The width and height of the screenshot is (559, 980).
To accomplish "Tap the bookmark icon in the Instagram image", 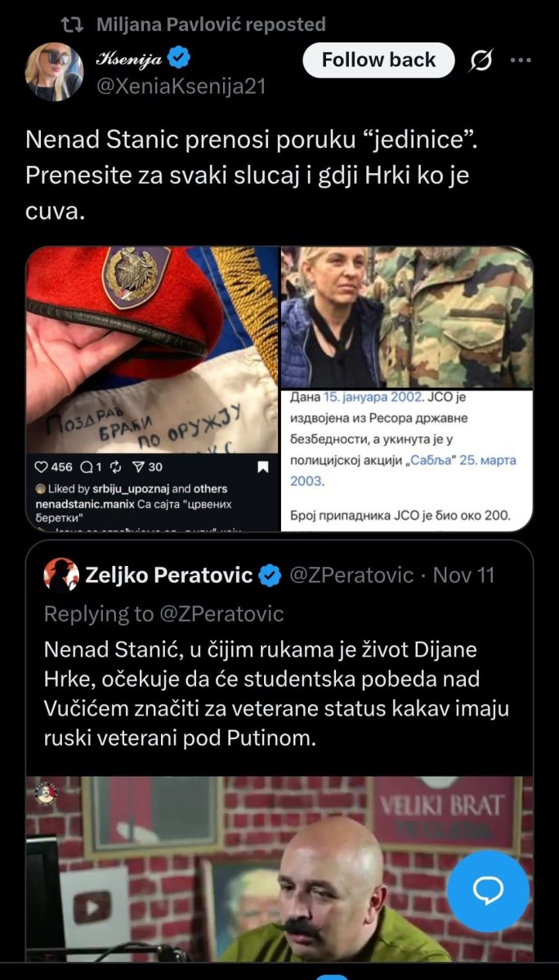I will click(263, 468).
